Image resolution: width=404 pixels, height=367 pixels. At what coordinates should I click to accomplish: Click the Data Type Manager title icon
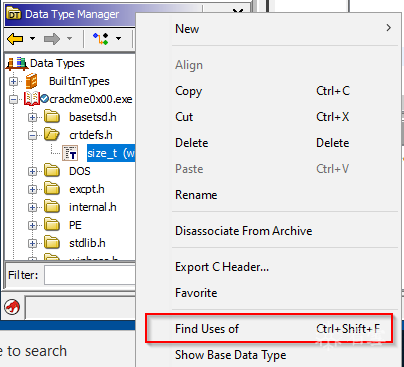pyautogui.click(x=14, y=14)
